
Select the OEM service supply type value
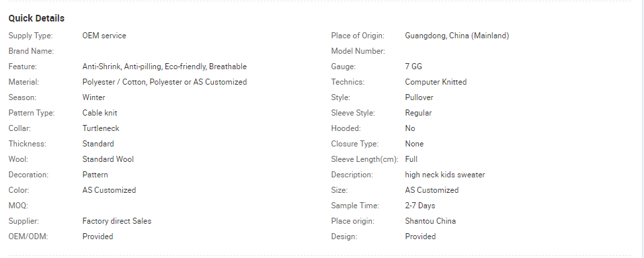click(x=104, y=36)
